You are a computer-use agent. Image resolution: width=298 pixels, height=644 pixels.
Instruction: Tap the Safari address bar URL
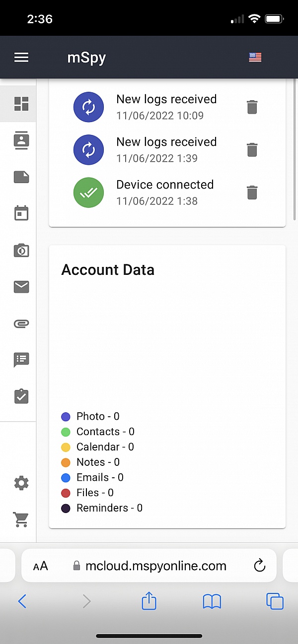pyautogui.click(x=155, y=566)
